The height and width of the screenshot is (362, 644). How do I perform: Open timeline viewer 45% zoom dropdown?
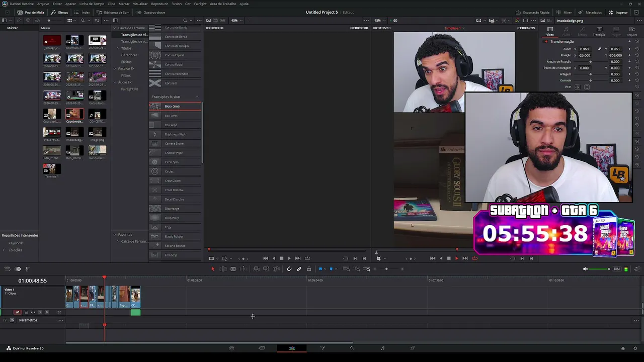click(x=380, y=21)
